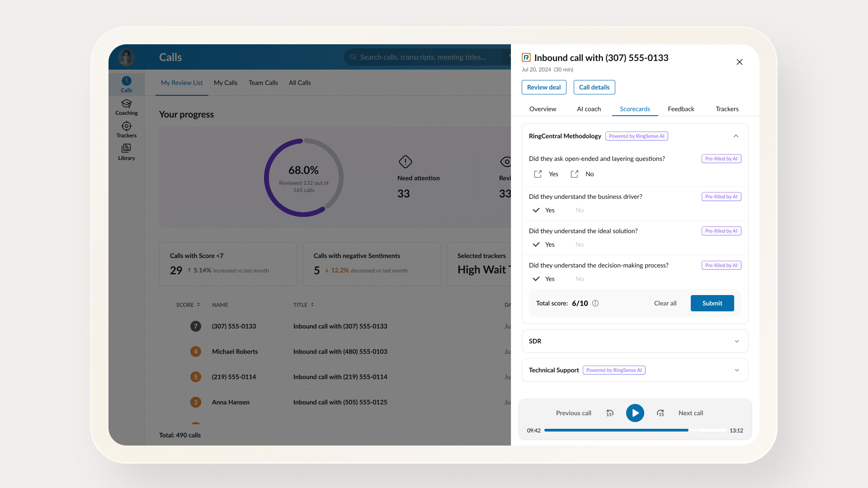
Task: Click the Review deal button
Action: (x=544, y=87)
